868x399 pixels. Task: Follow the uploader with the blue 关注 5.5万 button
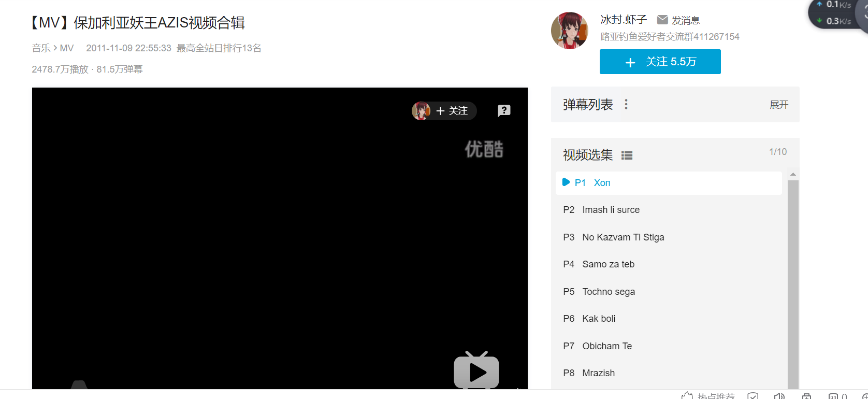tap(660, 62)
